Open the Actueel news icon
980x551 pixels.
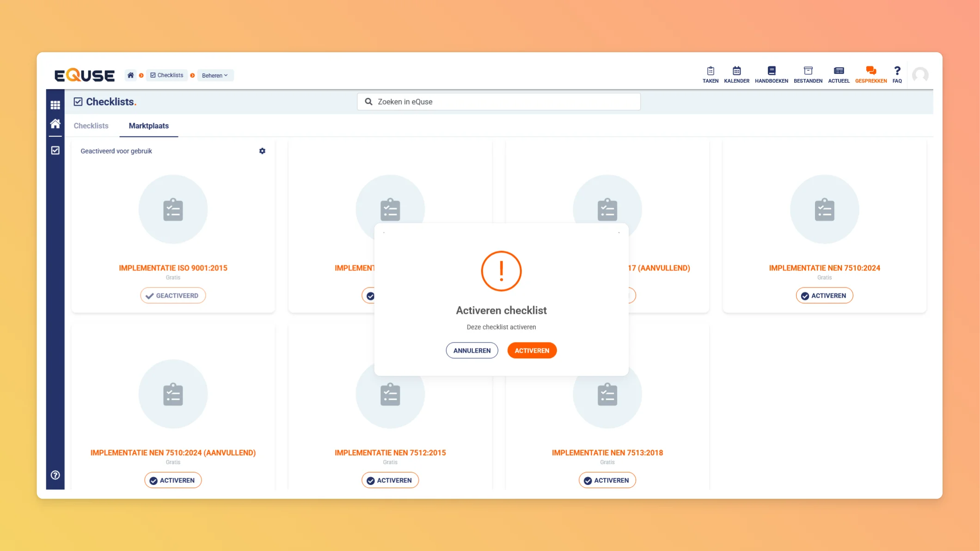pos(839,71)
